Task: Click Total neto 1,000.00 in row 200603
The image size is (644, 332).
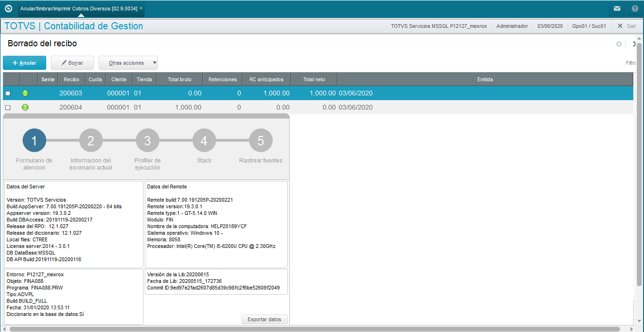Action: coord(323,94)
